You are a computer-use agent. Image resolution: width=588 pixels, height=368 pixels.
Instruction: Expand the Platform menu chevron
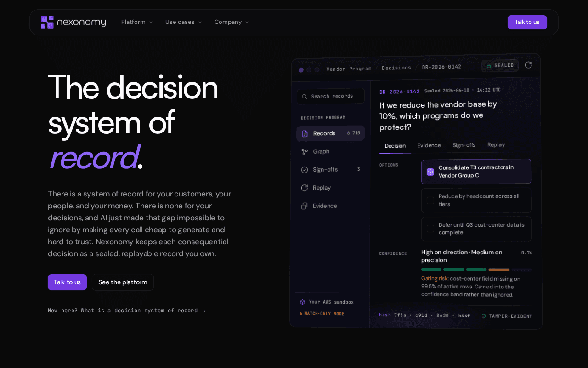[x=151, y=22]
